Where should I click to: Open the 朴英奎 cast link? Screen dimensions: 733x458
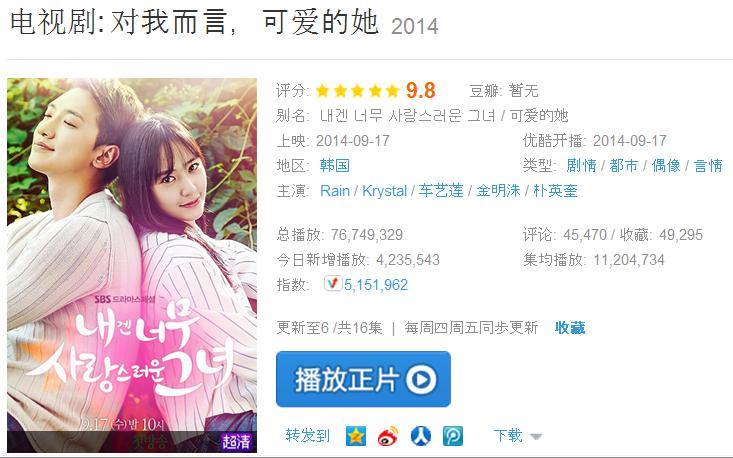[555, 191]
